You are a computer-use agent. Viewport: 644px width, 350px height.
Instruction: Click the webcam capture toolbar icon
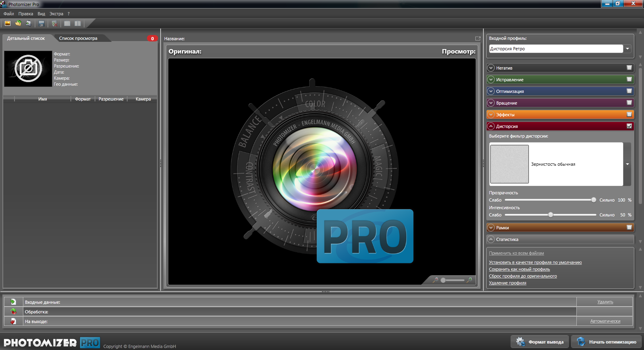pos(29,23)
